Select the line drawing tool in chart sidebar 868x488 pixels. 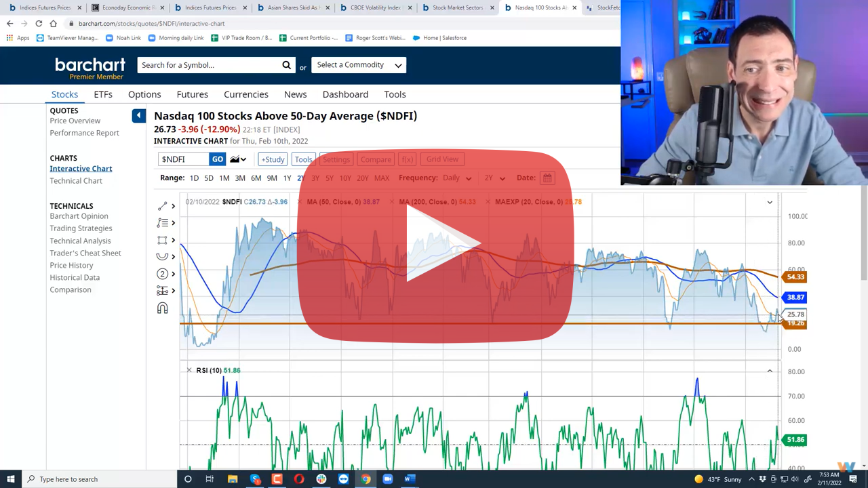(163, 206)
